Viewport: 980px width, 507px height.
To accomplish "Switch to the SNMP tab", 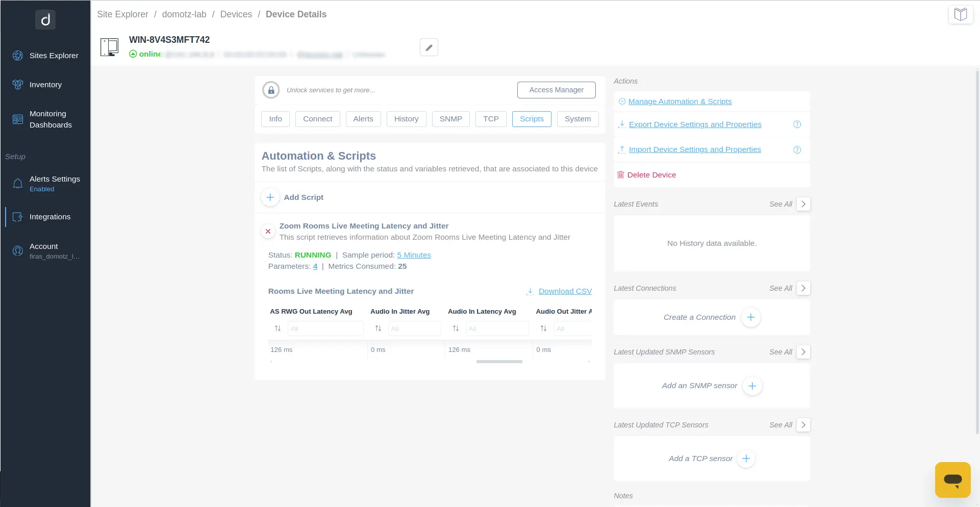I will click(x=450, y=119).
